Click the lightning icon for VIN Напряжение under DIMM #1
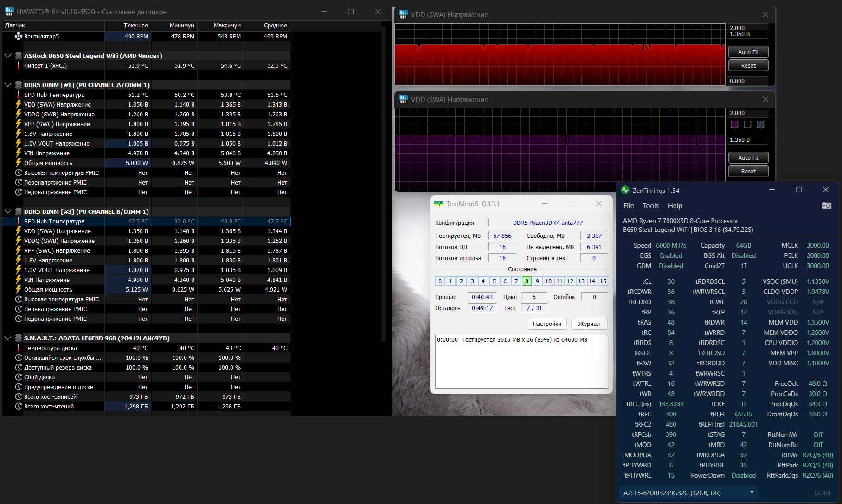Screen dimensions: 842x504 pos(19,153)
